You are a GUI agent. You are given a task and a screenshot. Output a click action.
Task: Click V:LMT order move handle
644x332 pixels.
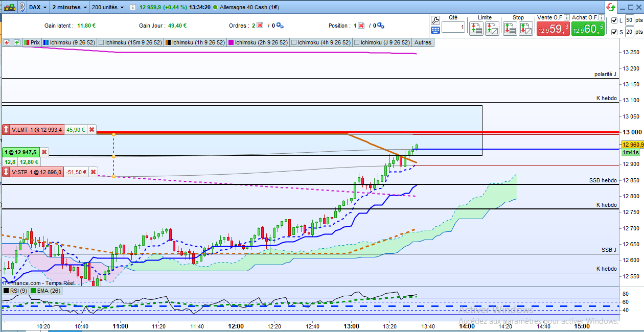[6, 130]
